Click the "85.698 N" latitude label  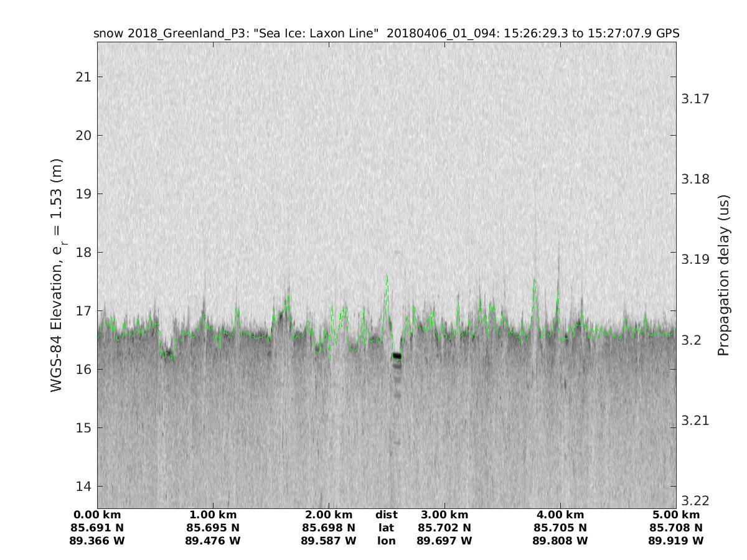(329, 528)
